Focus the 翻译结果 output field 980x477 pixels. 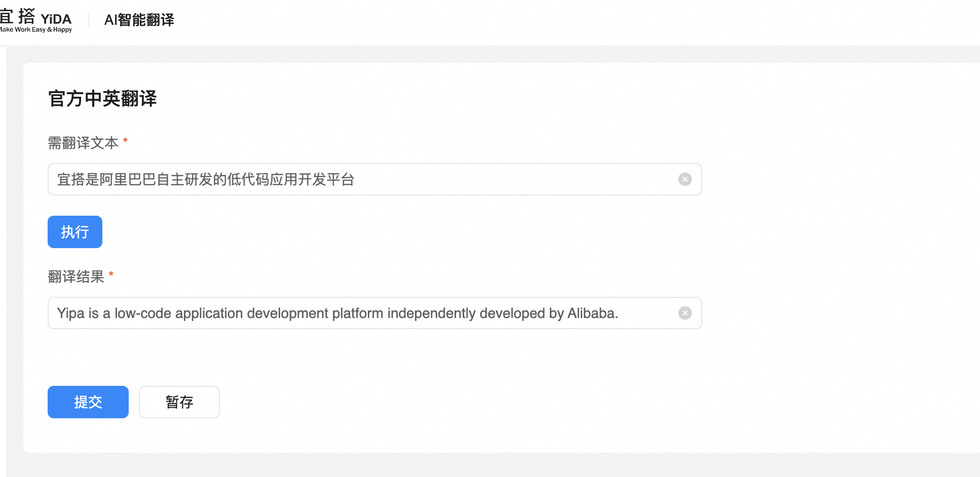[x=644, y=313]
